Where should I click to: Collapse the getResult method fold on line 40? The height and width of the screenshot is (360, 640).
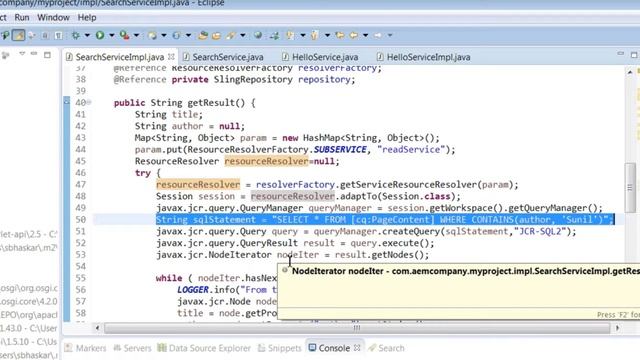point(89,102)
